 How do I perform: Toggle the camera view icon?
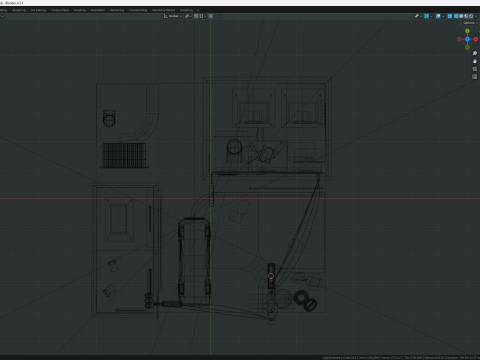pyautogui.click(x=475, y=69)
